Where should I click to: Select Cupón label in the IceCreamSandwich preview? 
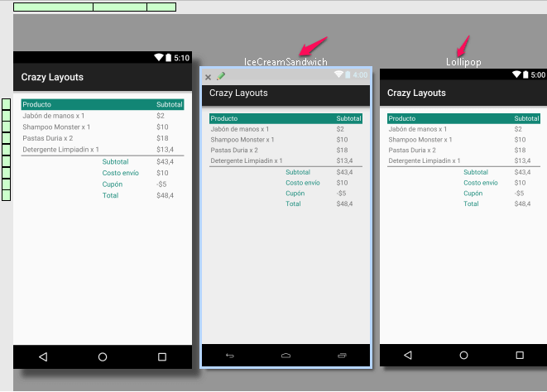(x=295, y=194)
